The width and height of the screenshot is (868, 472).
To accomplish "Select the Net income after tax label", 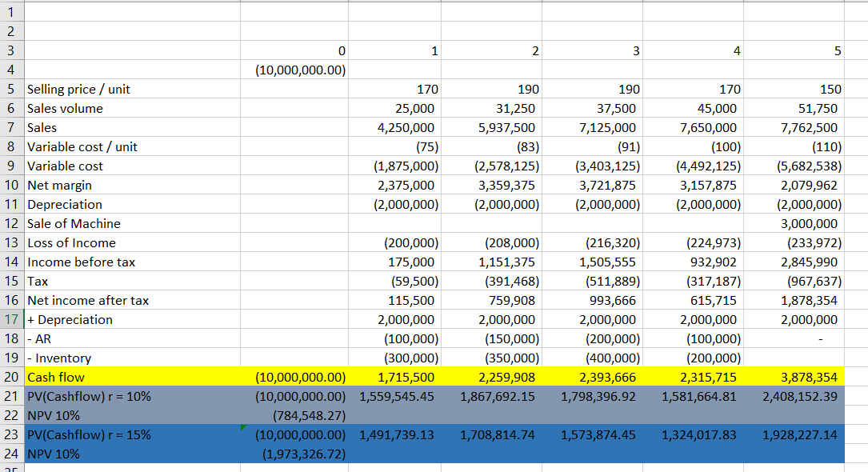I will point(88,300).
